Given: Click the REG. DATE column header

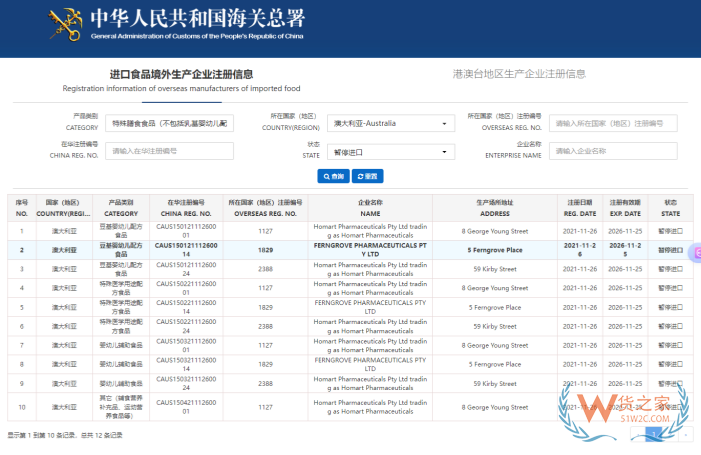Looking at the screenshot, I should click(x=580, y=208).
